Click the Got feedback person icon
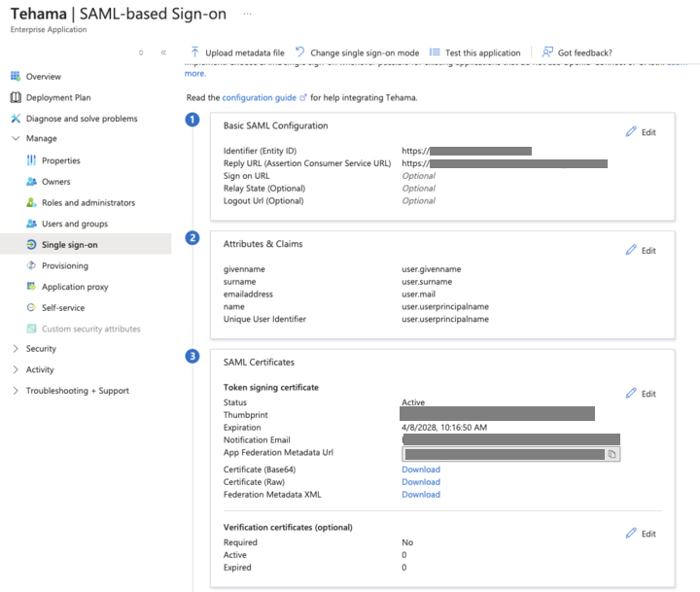The image size is (700, 592). click(x=547, y=52)
